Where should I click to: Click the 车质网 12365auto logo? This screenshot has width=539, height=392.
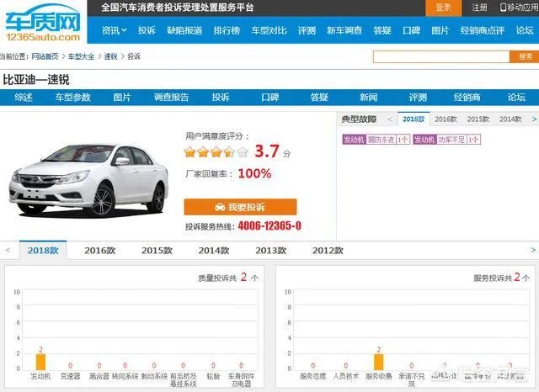(x=43, y=23)
